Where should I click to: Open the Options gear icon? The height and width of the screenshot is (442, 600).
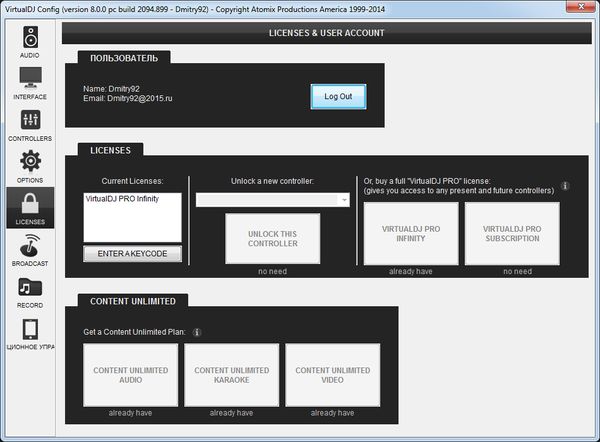click(x=30, y=161)
